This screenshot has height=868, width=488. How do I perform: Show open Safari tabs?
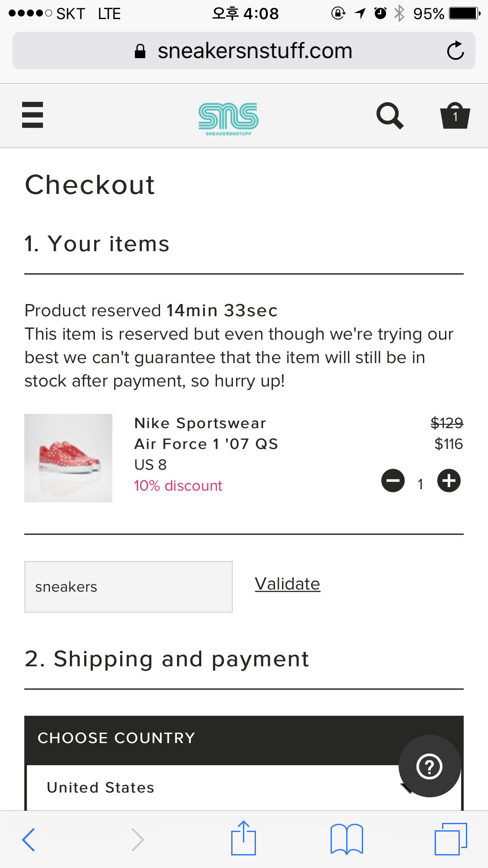(x=451, y=839)
